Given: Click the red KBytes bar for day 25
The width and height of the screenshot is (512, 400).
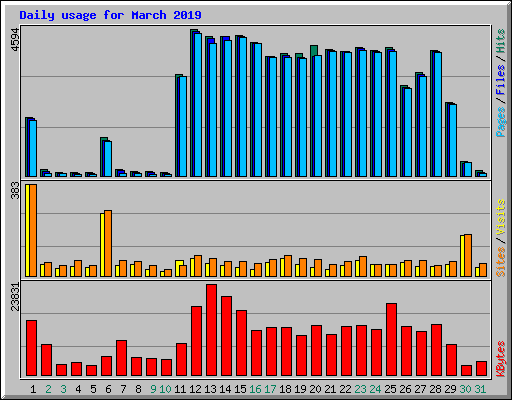Looking at the screenshot, I should (391, 340).
